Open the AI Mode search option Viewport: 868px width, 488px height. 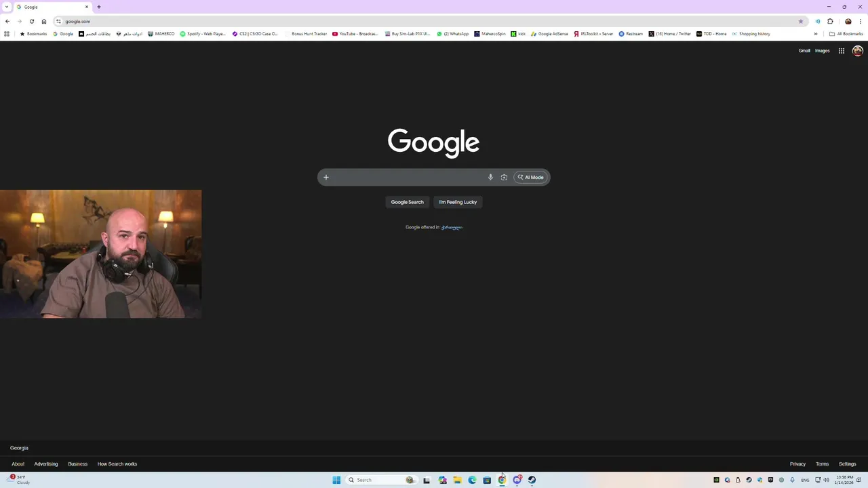pos(531,178)
